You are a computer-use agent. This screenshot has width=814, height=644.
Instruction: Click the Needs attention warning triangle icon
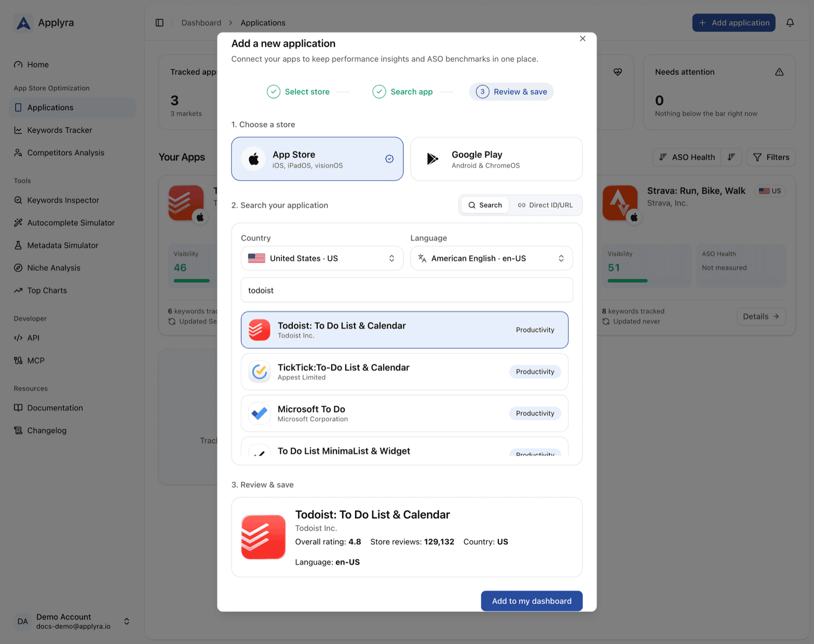point(779,72)
